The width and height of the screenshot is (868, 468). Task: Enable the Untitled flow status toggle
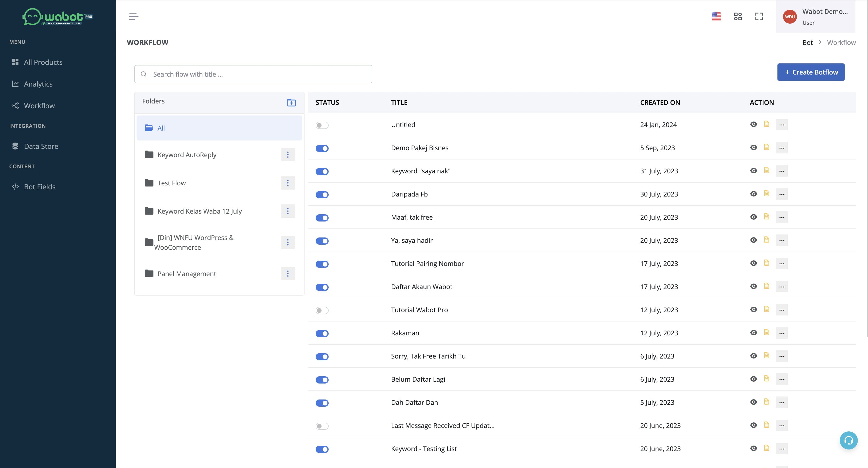(x=322, y=125)
